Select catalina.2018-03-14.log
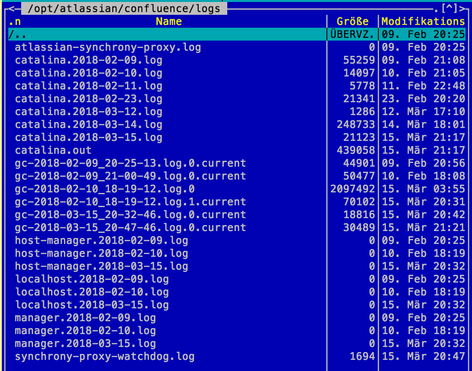The height and width of the screenshot is (371, 472). [x=89, y=125]
